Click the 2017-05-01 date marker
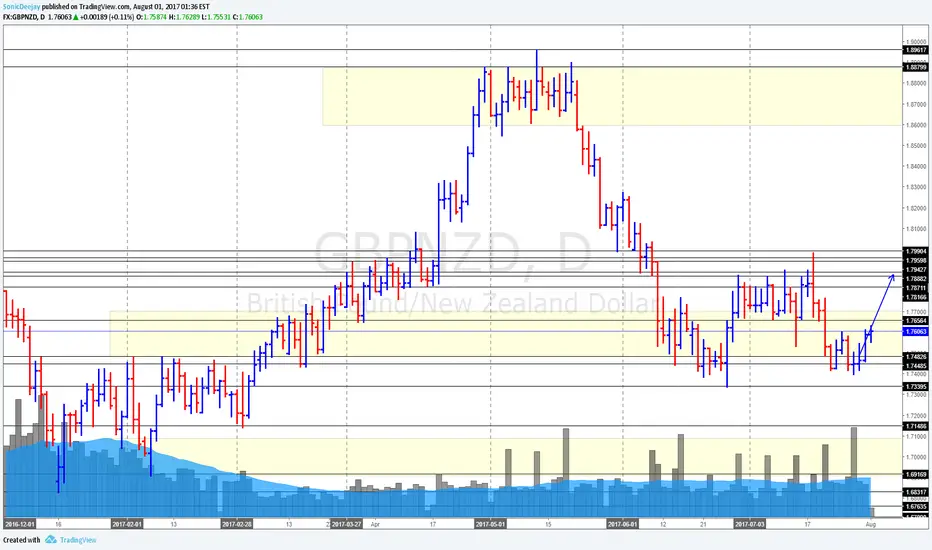Image resolution: width=932 pixels, height=550 pixels. pyautogui.click(x=490, y=524)
